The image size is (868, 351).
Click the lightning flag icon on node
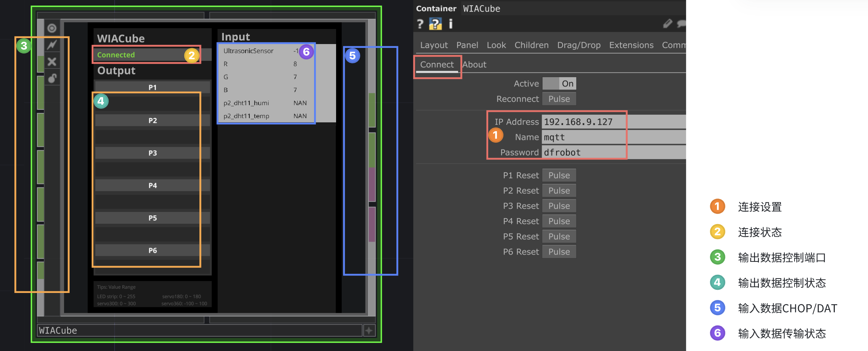[x=52, y=45]
